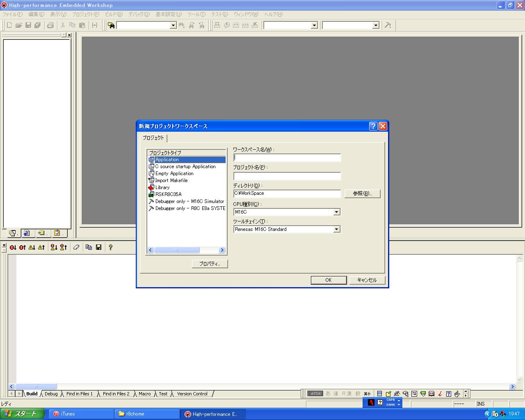
Task: Click the next error icon in output toolbar
Action: [x=13, y=247]
